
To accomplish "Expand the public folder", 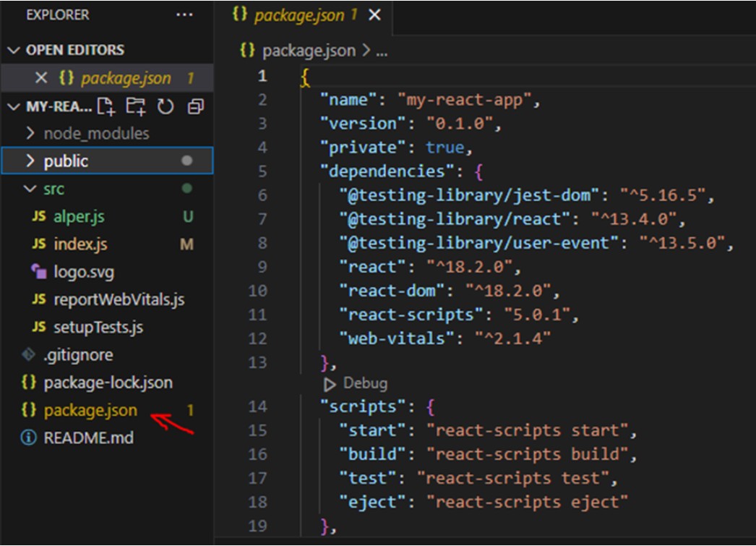I will [30, 161].
